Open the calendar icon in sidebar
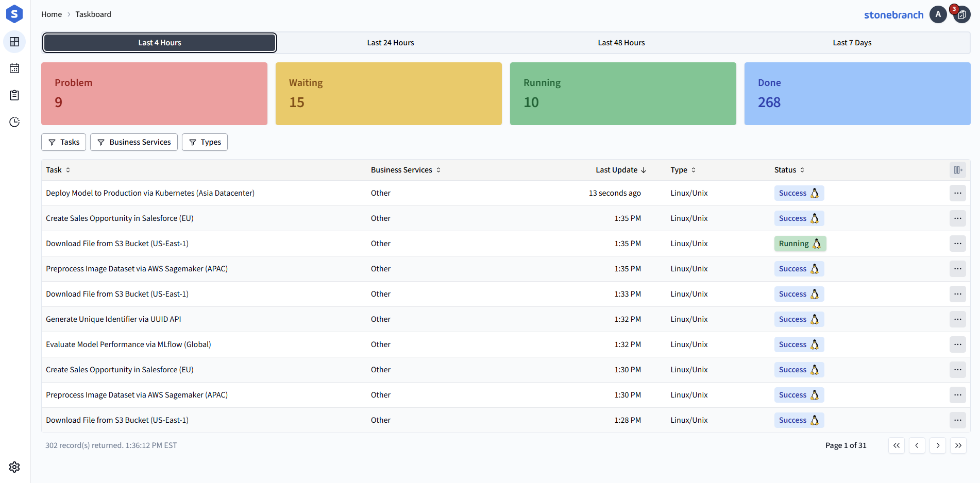 (x=14, y=68)
